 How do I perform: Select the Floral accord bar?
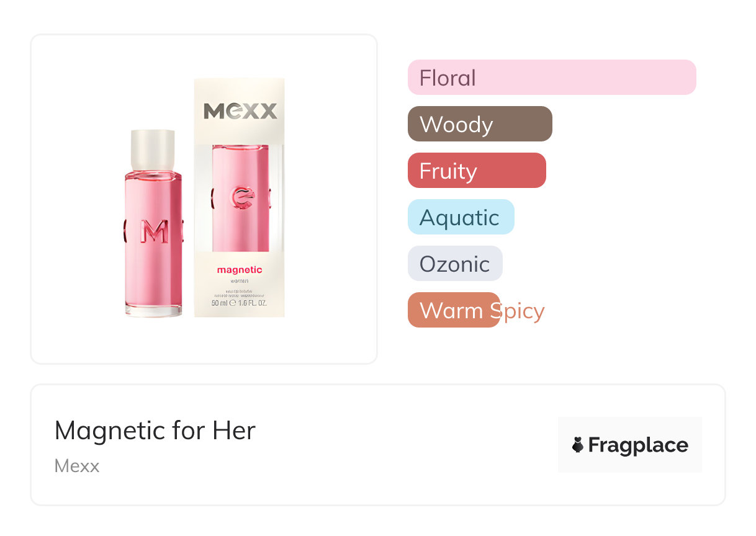[552, 78]
